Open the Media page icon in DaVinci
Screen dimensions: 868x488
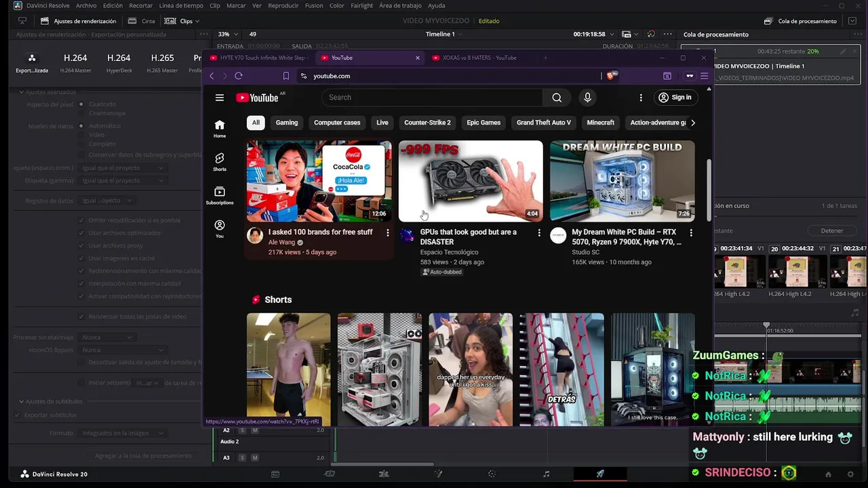pyautogui.click(x=275, y=474)
